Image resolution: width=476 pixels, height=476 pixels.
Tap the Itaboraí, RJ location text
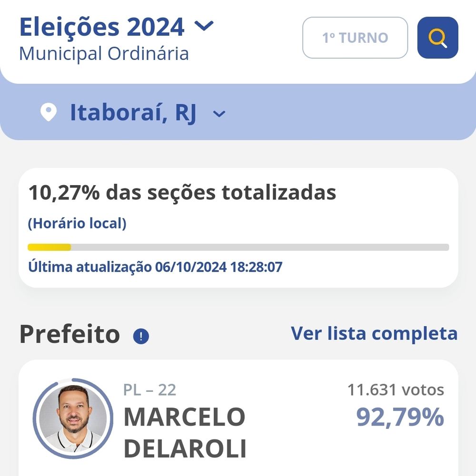tap(133, 113)
